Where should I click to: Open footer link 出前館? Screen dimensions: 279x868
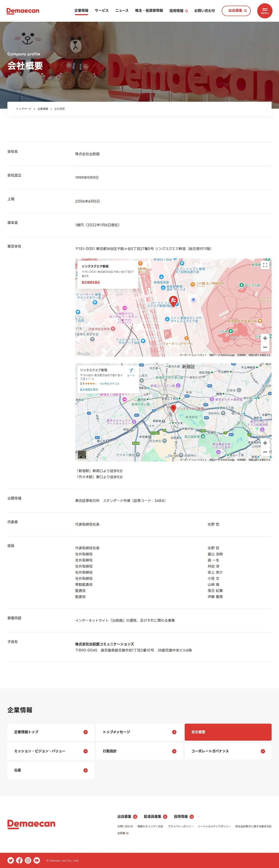(x=123, y=833)
